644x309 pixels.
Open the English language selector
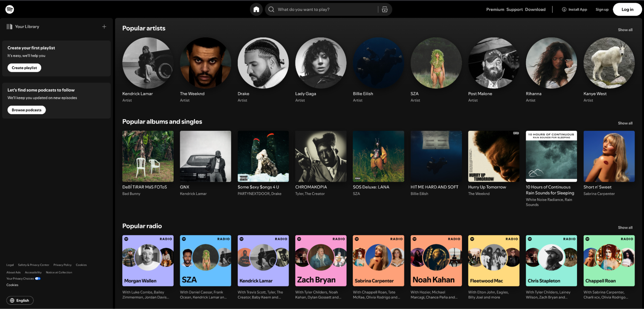pyautogui.click(x=20, y=300)
